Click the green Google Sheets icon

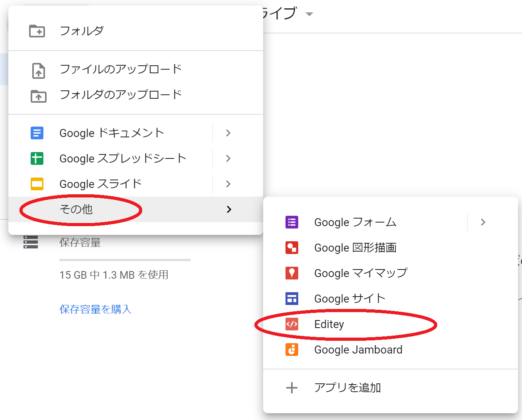[37, 158]
